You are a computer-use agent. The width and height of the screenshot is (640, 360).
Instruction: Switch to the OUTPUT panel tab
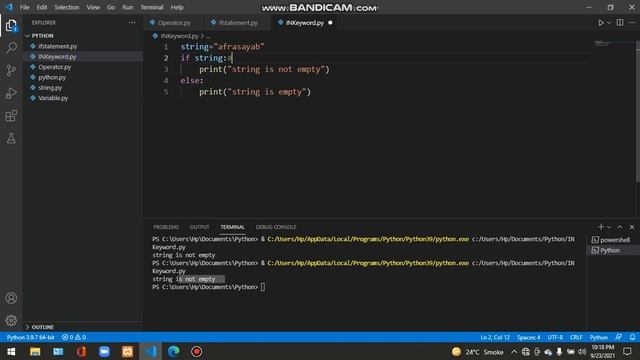[x=199, y=227]
